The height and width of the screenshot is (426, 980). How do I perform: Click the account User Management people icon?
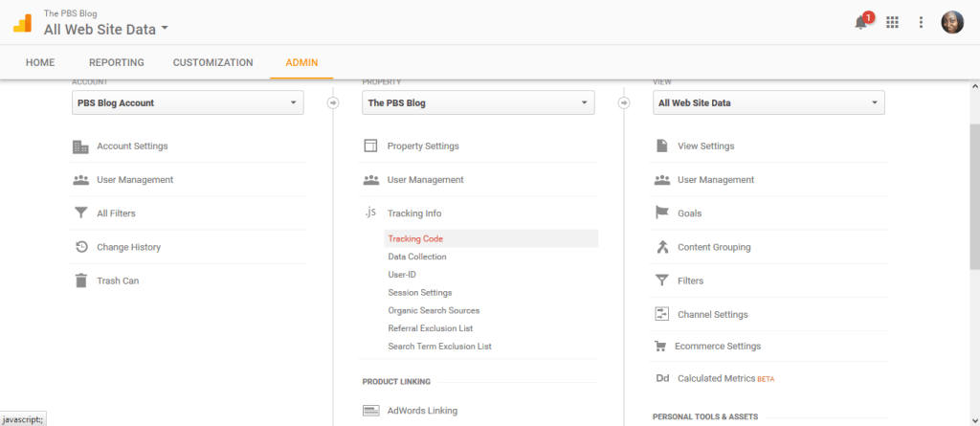tap(80, 180)
